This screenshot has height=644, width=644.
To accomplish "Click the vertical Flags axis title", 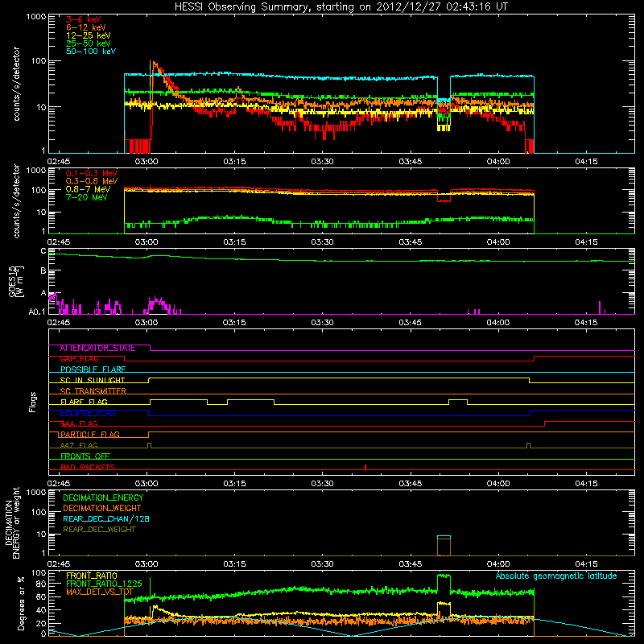I will pos(33,402).
